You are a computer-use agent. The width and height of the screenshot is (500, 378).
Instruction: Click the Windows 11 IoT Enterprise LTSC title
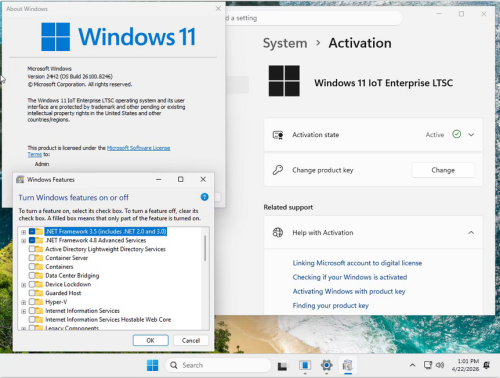383,83
